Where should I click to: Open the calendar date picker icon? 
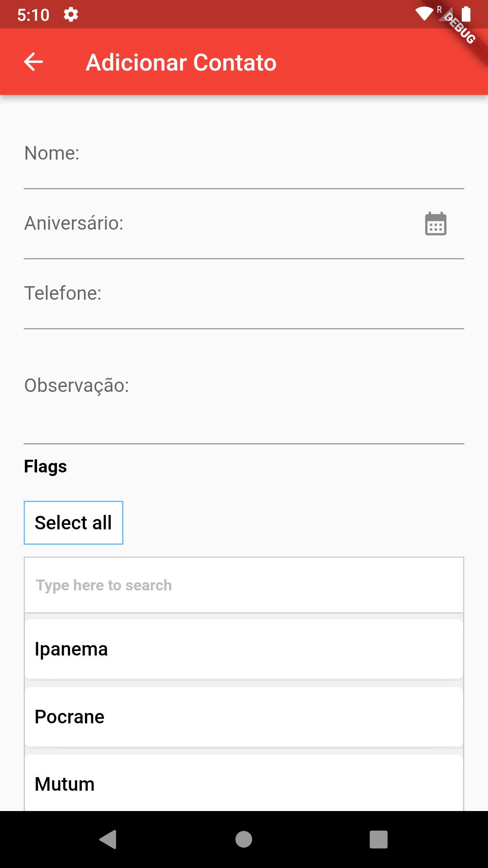tap(436, 224)
